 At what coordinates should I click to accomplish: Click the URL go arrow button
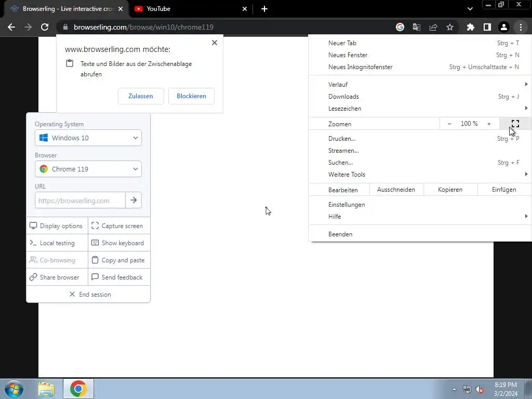pos(134,200)
